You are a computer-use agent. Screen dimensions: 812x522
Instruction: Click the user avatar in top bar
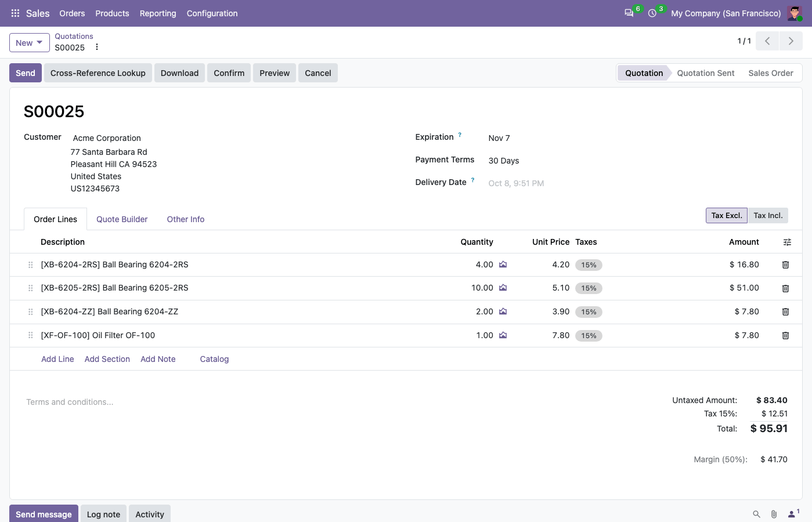[795, 13]
